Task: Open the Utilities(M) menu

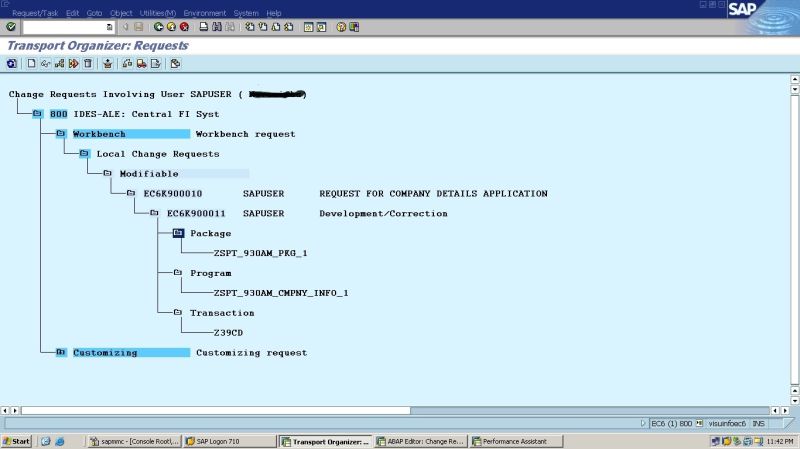Action: tap(158, 13)
